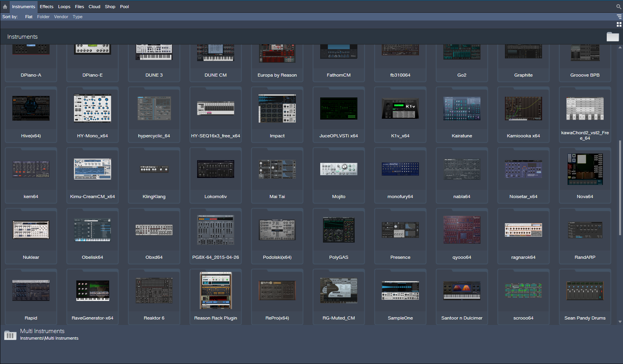Switch to list view icon

point(619,17)
